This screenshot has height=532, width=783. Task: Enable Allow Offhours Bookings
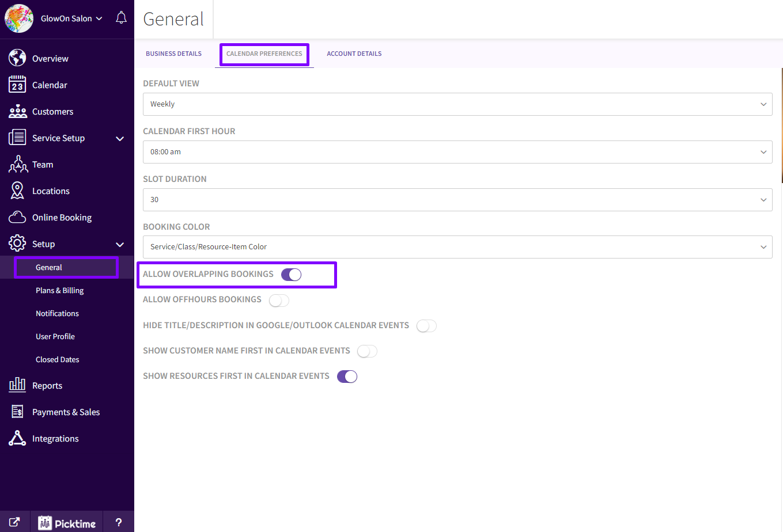(279, 300)
